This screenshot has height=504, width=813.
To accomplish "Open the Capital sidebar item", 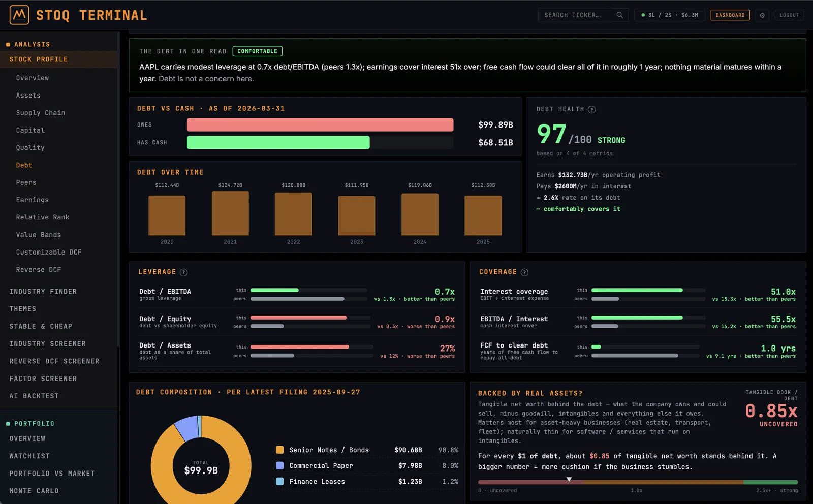I will click(x=30, y=130).
